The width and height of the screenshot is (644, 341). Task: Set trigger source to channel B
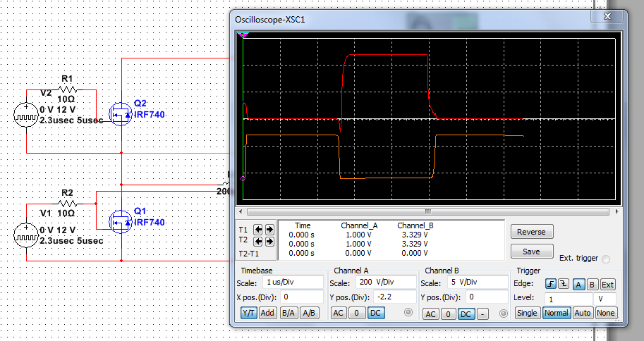tap(592, 284)
